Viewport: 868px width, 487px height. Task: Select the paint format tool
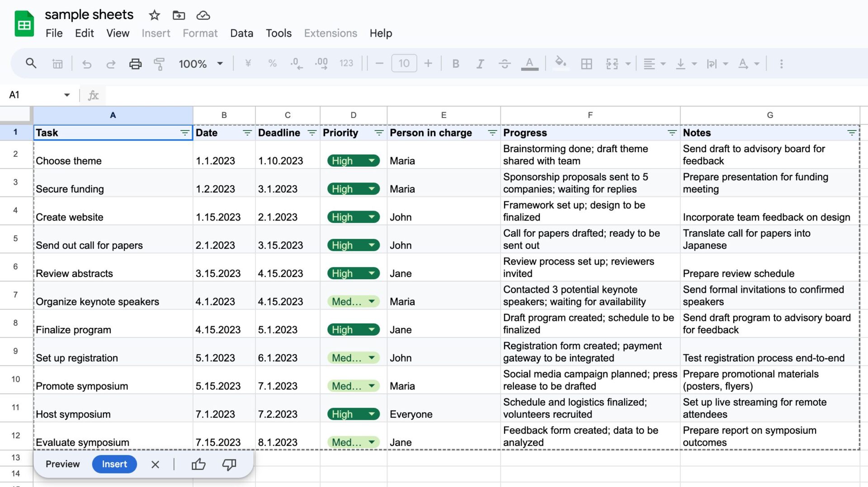pos(159,64)
